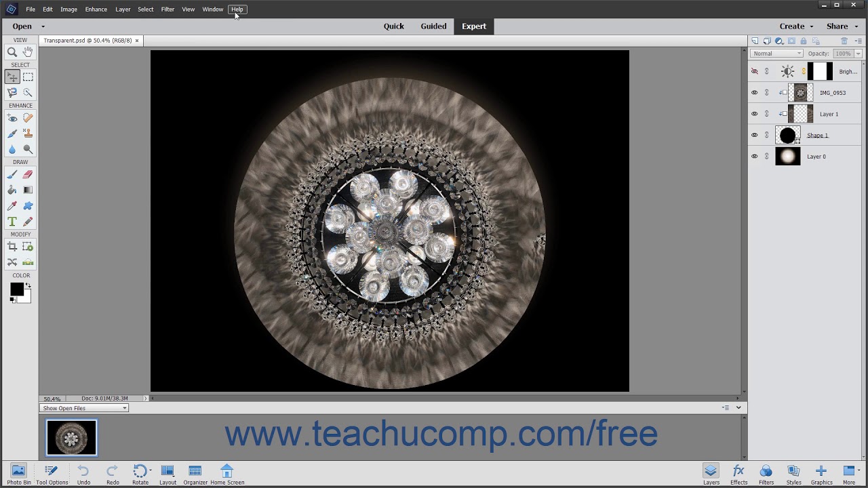Select the Blur tool
868x488 pixels.
[x=12, y=149]
